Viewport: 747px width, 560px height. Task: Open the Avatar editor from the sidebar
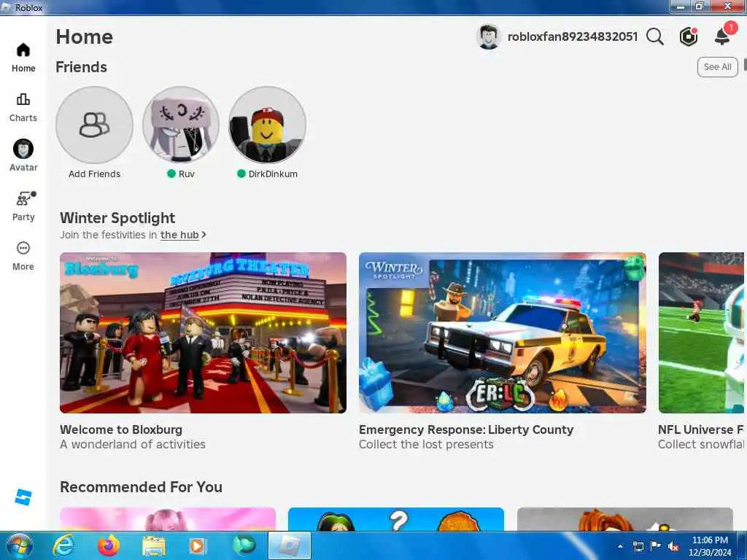[x=23, y=156]
